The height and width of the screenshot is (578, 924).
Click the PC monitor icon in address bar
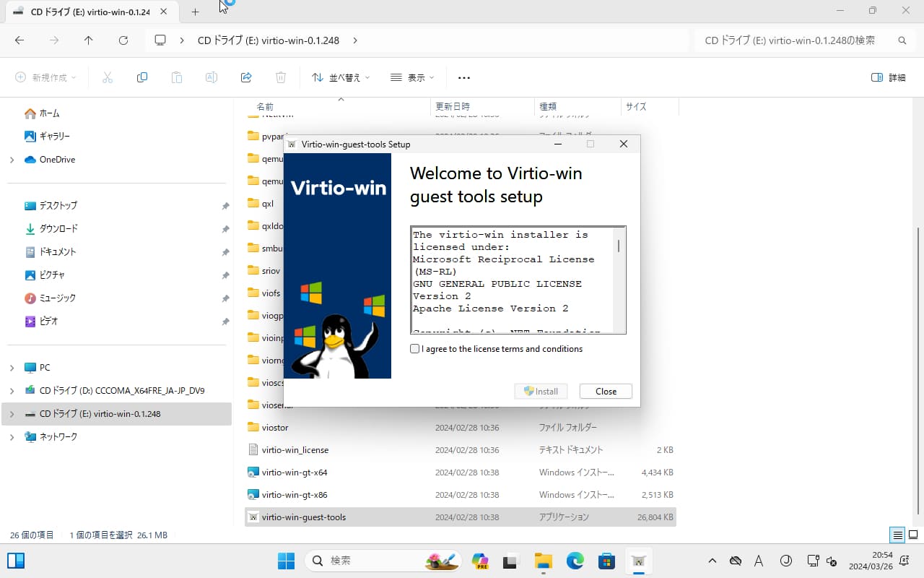pyautogui.click(x=160, y=40)
